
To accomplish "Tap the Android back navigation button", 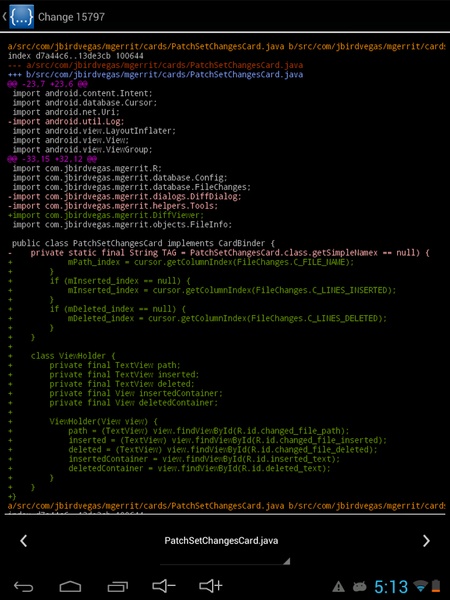I will [x=23, y=586].
